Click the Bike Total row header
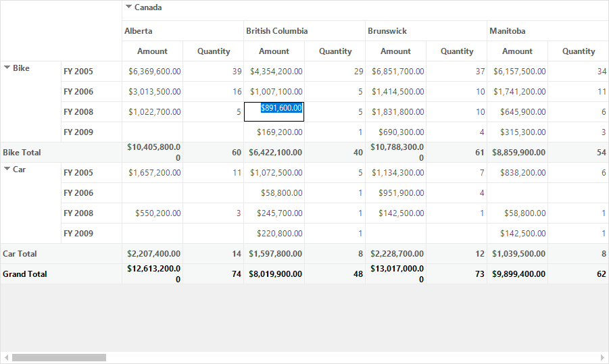Image resolution: width=609 pixels, height=364 pixels. tap(61, 153)
